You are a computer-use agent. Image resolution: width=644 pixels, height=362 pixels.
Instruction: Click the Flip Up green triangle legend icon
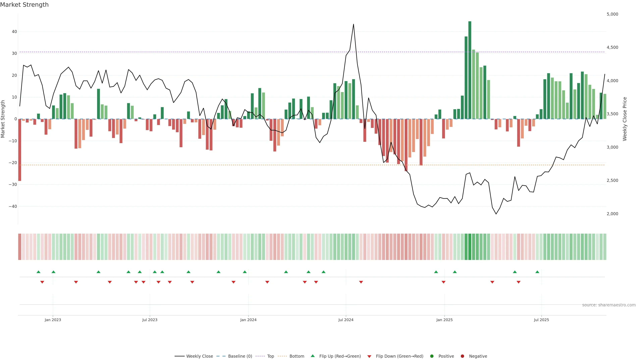(x=312, y=356)
